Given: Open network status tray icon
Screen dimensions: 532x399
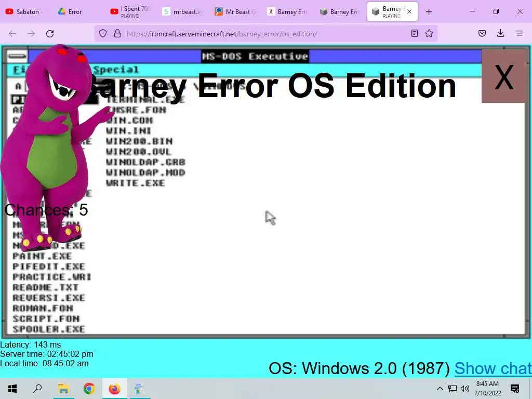Looking at the screenshot, I should (453, 389).
